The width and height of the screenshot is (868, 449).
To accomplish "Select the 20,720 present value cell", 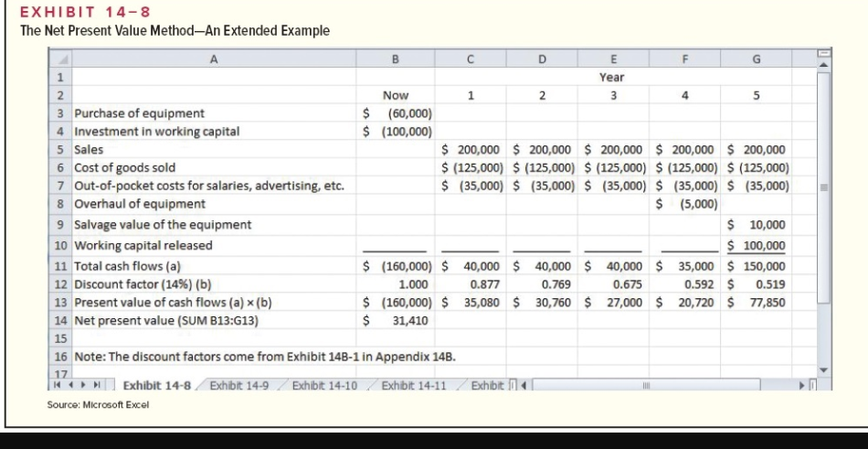I will coord(684,303).
